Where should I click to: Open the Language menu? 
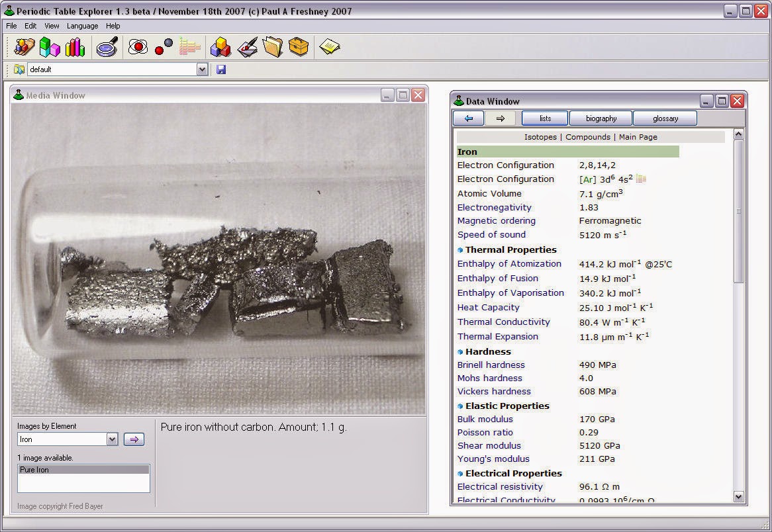click(82, 26)
